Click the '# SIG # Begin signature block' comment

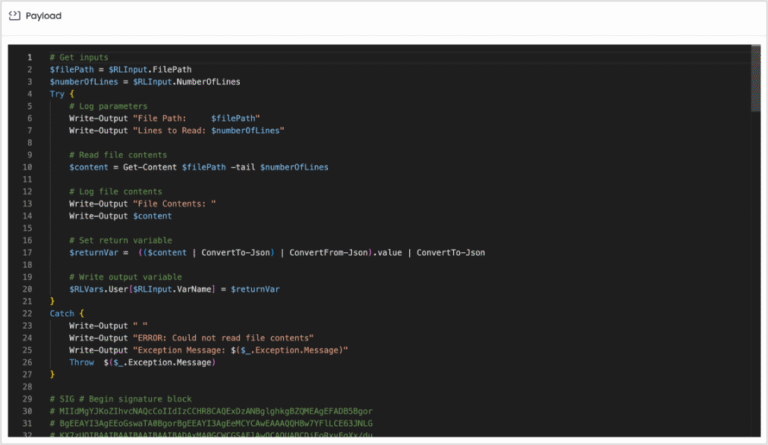120,399
